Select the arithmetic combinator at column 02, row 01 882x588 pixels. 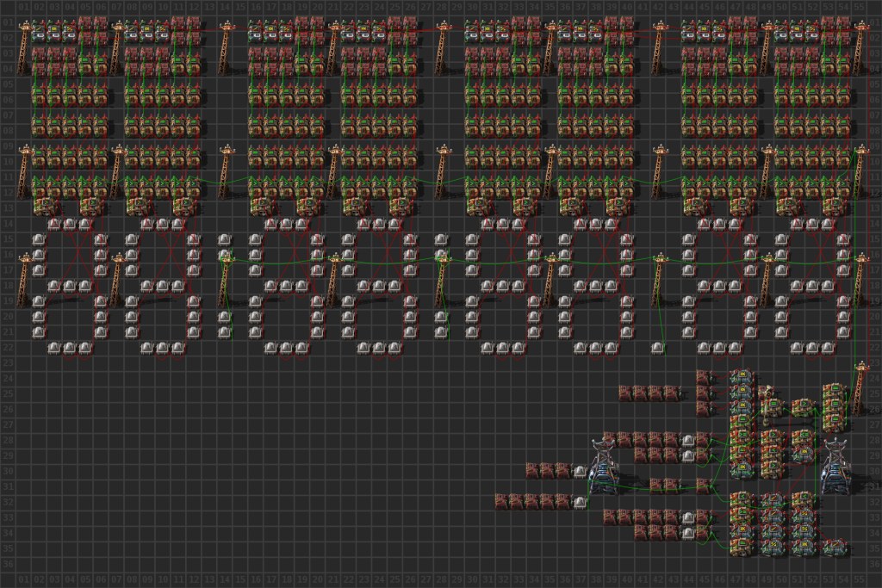[38, 30]
